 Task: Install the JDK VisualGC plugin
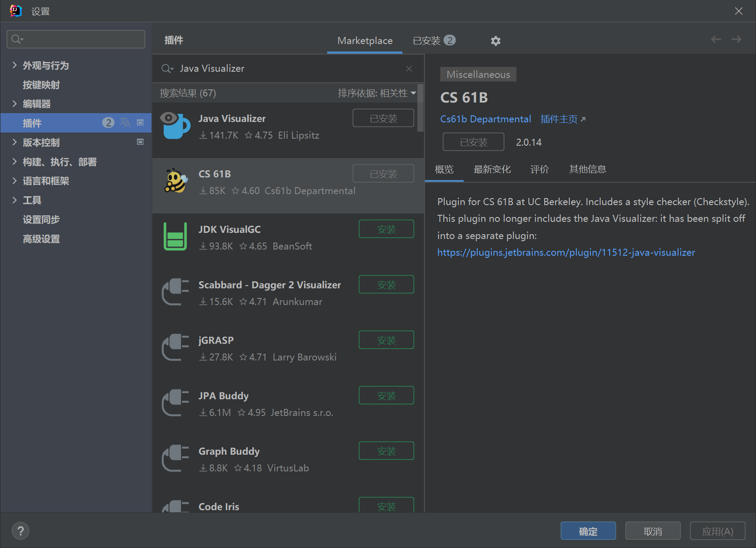point(386,229)
